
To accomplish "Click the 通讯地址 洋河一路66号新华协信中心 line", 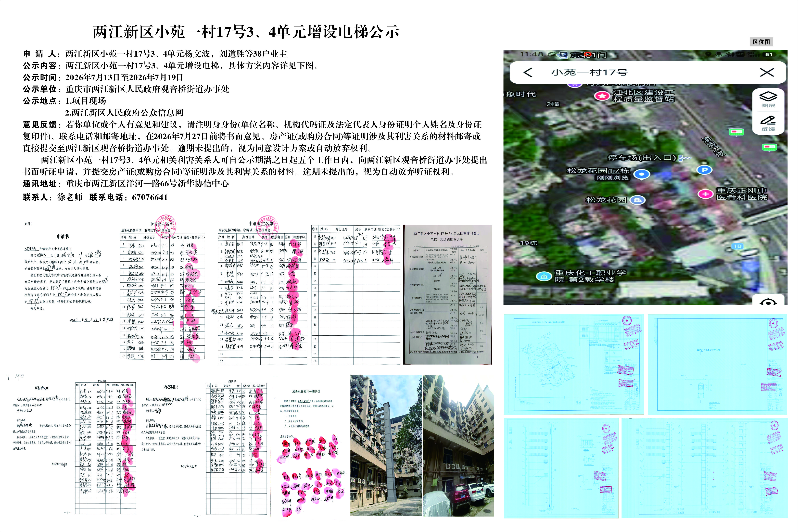I will click(x=126, y=184).
